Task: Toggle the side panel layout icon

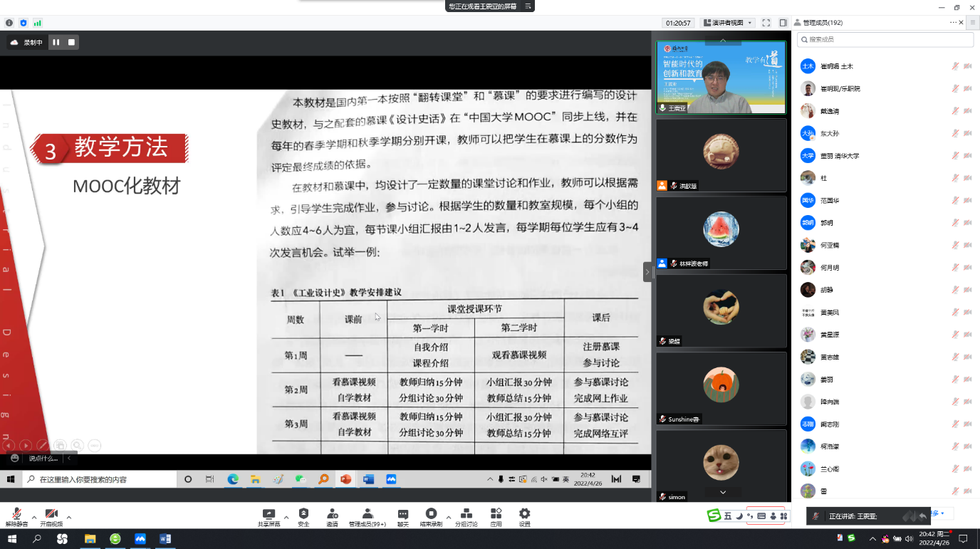Action: tap(783, 23)
